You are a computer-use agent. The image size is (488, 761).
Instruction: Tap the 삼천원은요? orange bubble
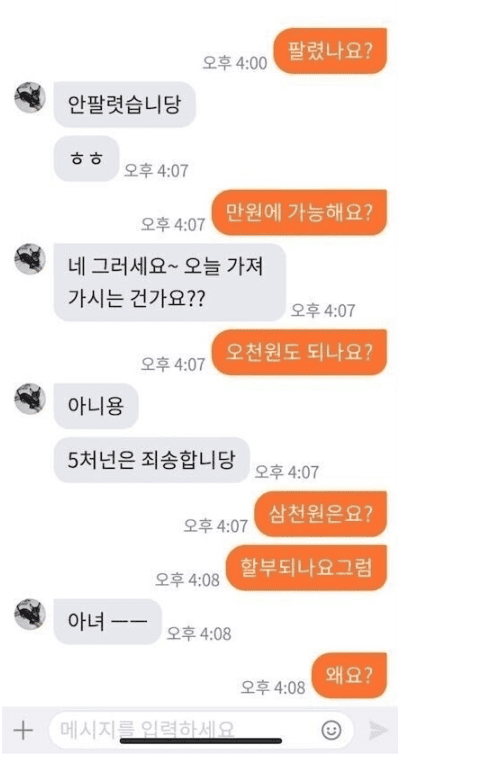pos(320,514)
